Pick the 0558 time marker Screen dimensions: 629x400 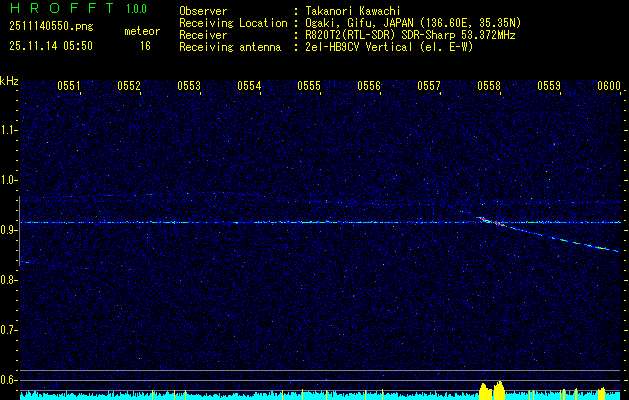pyautogui.click(x=489, y=87)
